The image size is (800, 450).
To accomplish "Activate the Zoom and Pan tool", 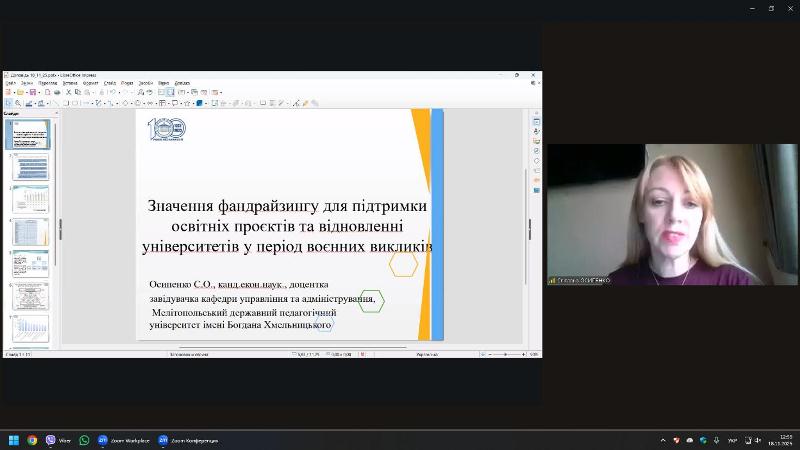I will click(18, 103).
